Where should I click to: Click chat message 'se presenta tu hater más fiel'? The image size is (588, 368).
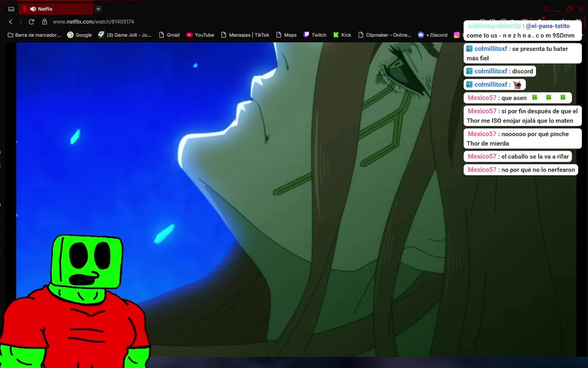click(x=522, y=53)
